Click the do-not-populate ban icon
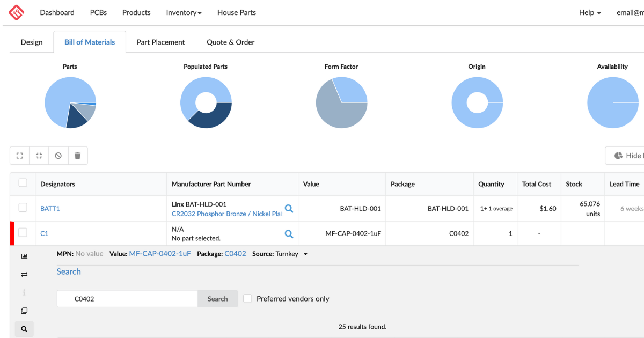This screenshot has height=338, width=644. click(58, 156)
